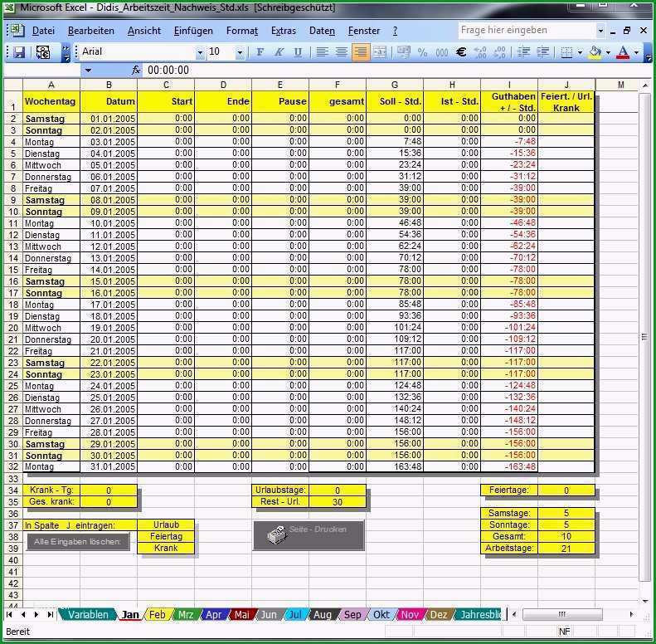Apply Euro currency style
The image size is (656, 644).
tap(461, 52)
